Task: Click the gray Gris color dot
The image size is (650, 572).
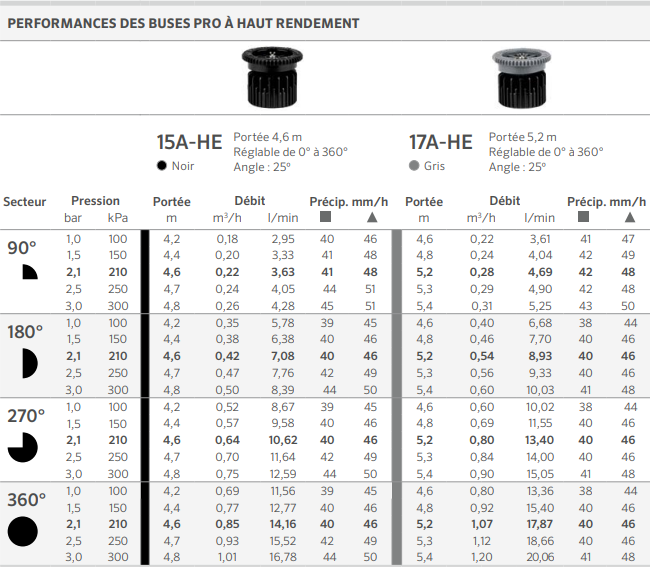Action: click(414, 165)
